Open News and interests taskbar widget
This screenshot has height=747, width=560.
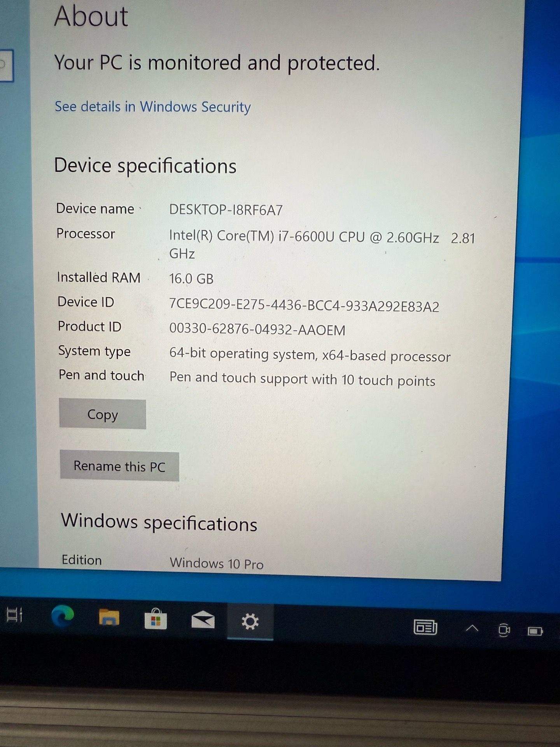tap(425, 627)
